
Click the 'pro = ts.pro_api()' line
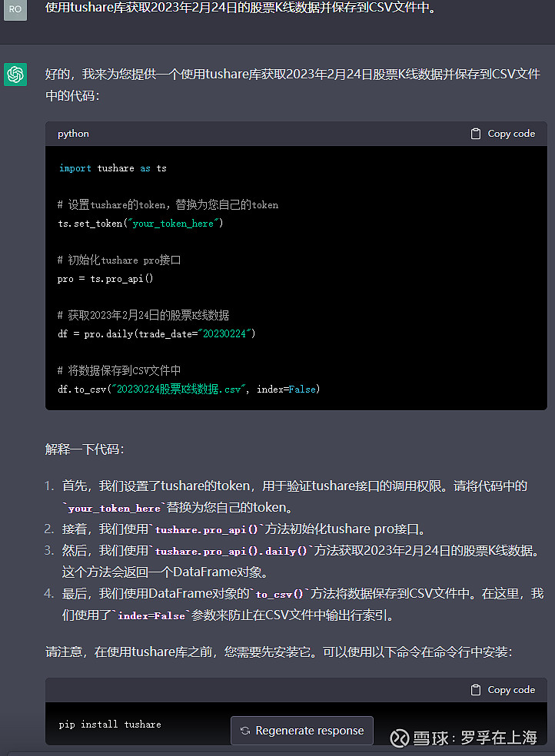coord(105,279)
